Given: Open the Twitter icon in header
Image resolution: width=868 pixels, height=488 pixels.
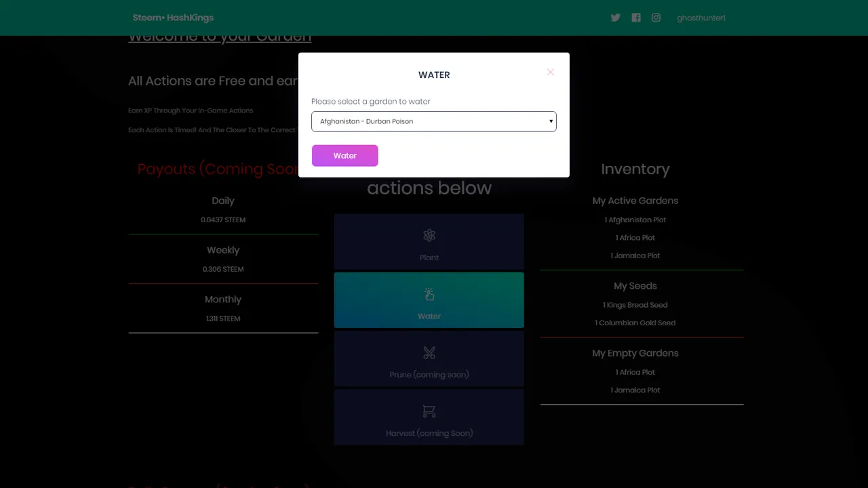Looking at the screenshot, I should click(615, 18).
